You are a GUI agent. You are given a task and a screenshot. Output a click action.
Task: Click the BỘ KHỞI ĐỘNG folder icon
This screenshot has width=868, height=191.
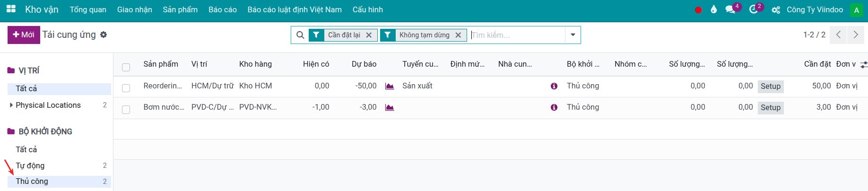tap(11, 131)
